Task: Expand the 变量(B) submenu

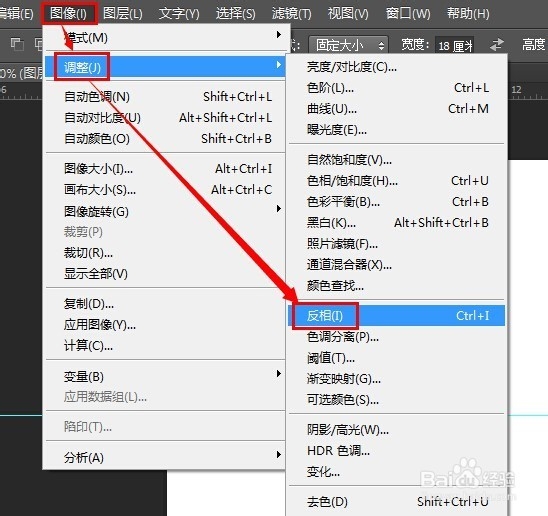Action: click(x=166, y=376)
